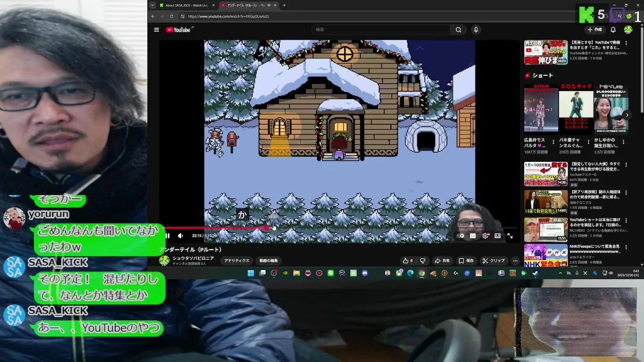Click the 動画の編集 edit video button
Viewport: 644px width, 362px height.
(x=268, y=260)
